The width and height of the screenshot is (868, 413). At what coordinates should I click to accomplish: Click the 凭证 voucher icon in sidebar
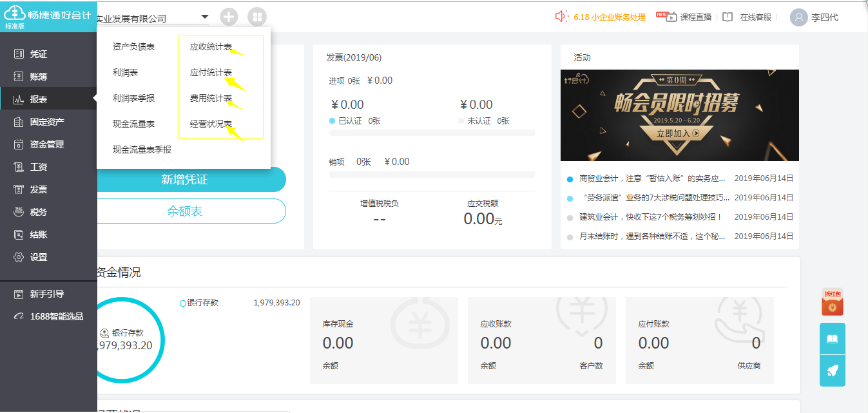19,54
